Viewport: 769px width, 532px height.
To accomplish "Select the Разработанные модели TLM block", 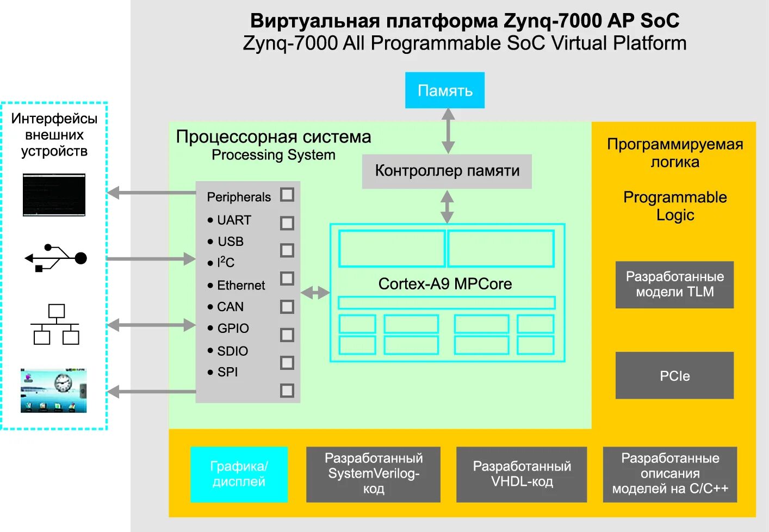I will tap(674, 284).
